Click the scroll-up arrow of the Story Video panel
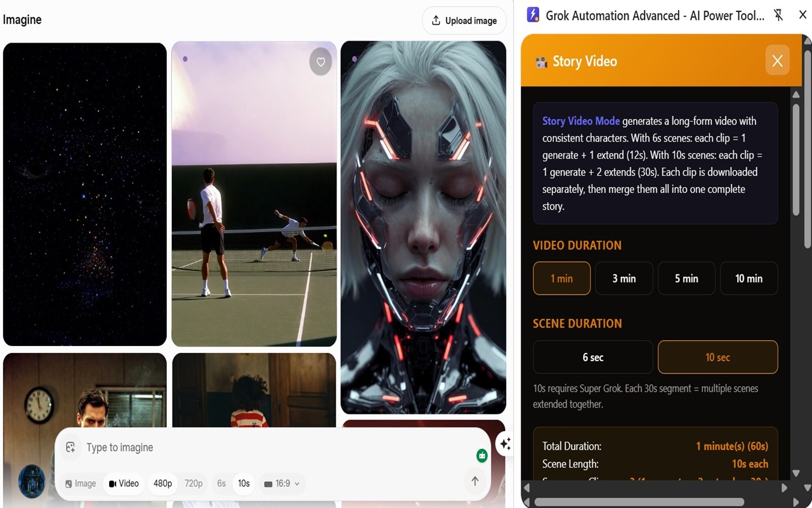The image size is (812, 508). point(796,95)
